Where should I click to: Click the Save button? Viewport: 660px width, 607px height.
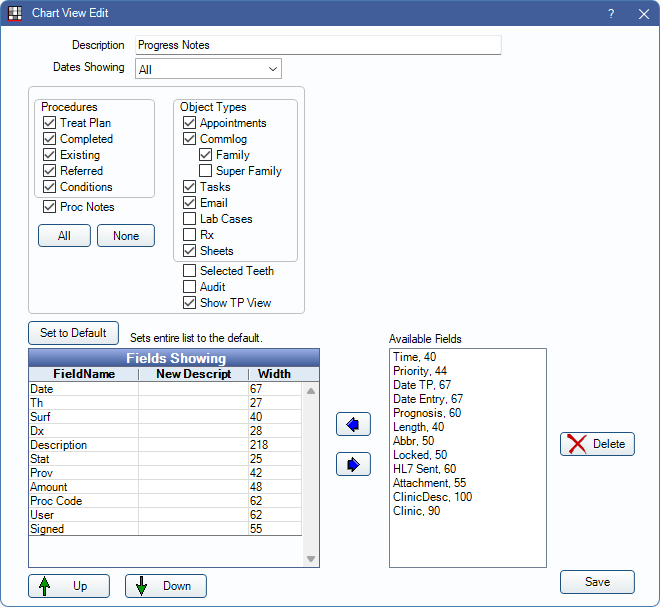click(x=597, y=583)
